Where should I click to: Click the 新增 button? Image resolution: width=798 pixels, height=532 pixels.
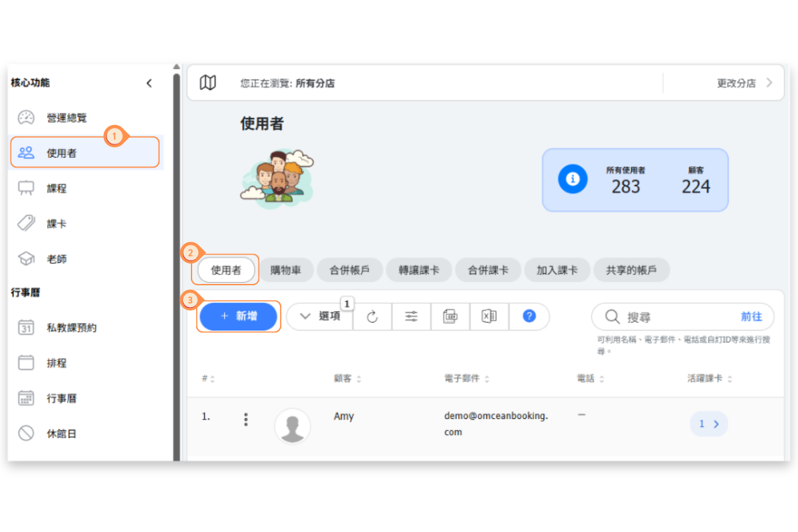click(239, 317)
